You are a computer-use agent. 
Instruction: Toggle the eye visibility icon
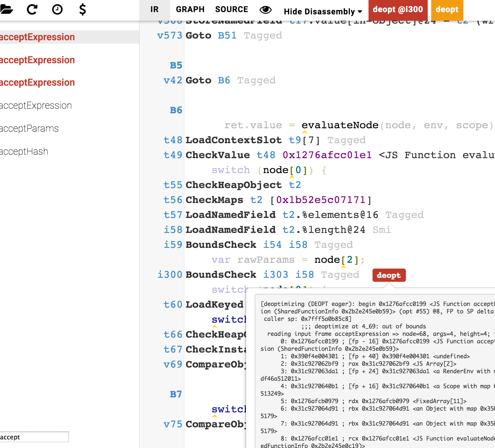[x=266, y=10]
